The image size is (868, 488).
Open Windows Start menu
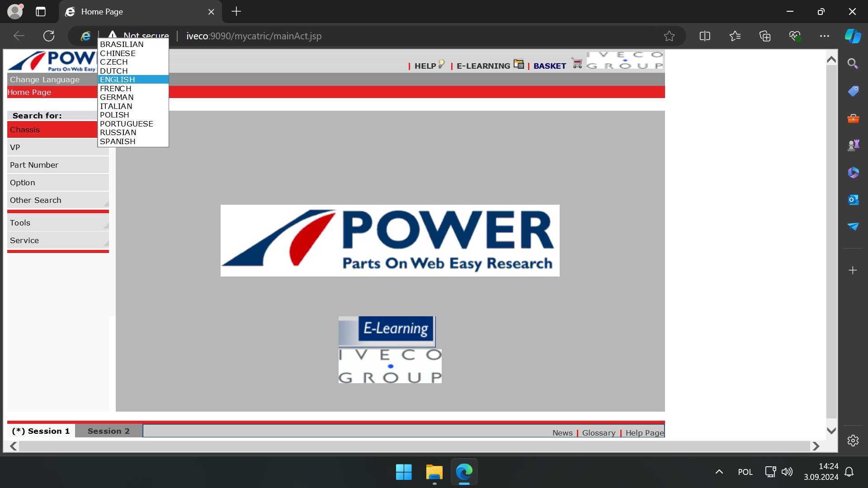click(404, 472)
